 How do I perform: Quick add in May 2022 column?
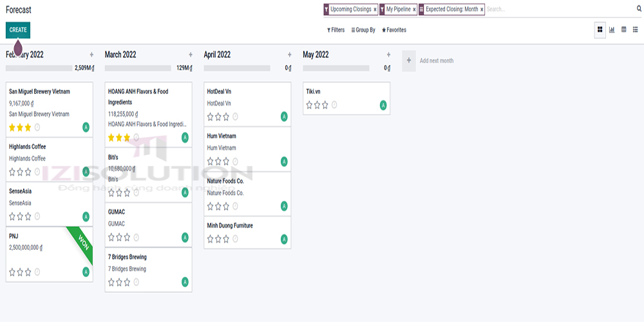(x=388, y=55)
